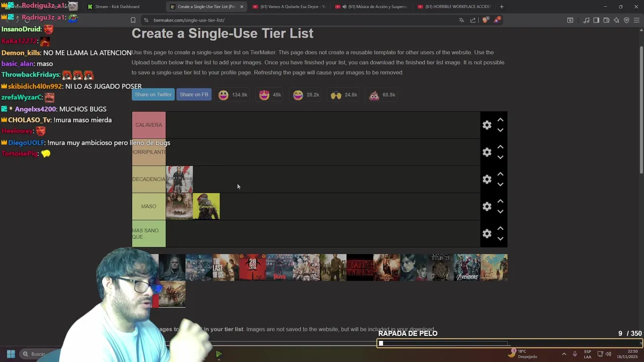
Task: Open the browser hamburger menu
Action: 636,20
